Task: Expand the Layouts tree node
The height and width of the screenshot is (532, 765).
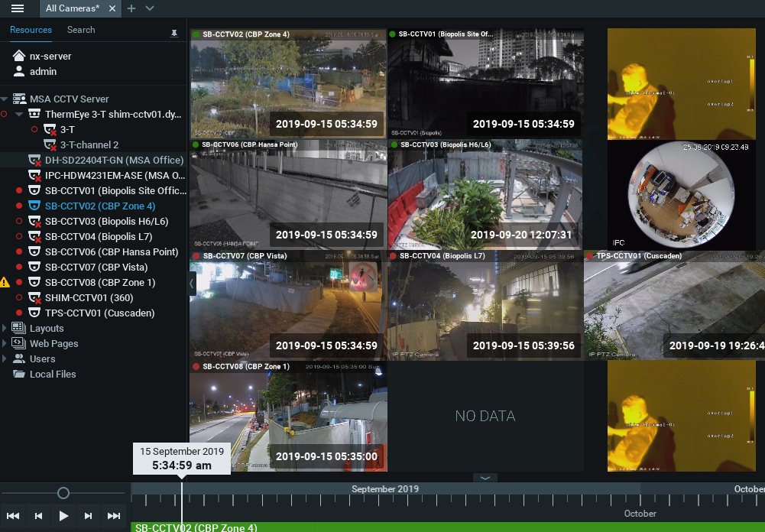Action: click(x=5, y=329)
